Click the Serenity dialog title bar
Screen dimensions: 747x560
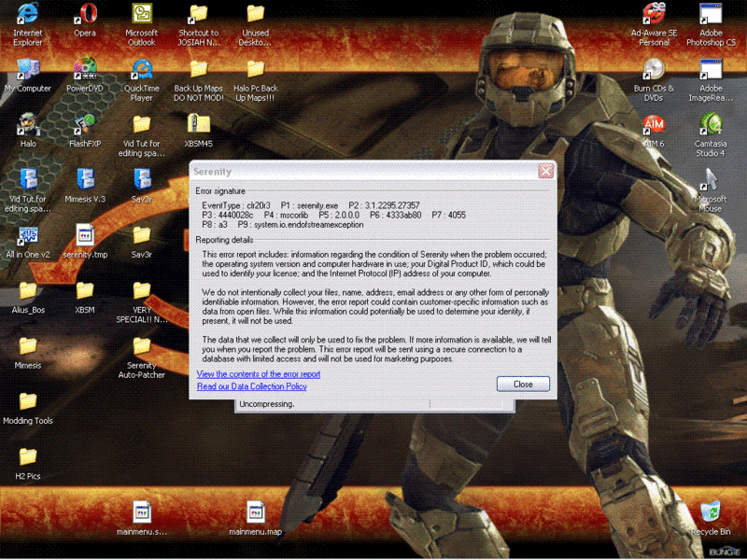[364, 172]
